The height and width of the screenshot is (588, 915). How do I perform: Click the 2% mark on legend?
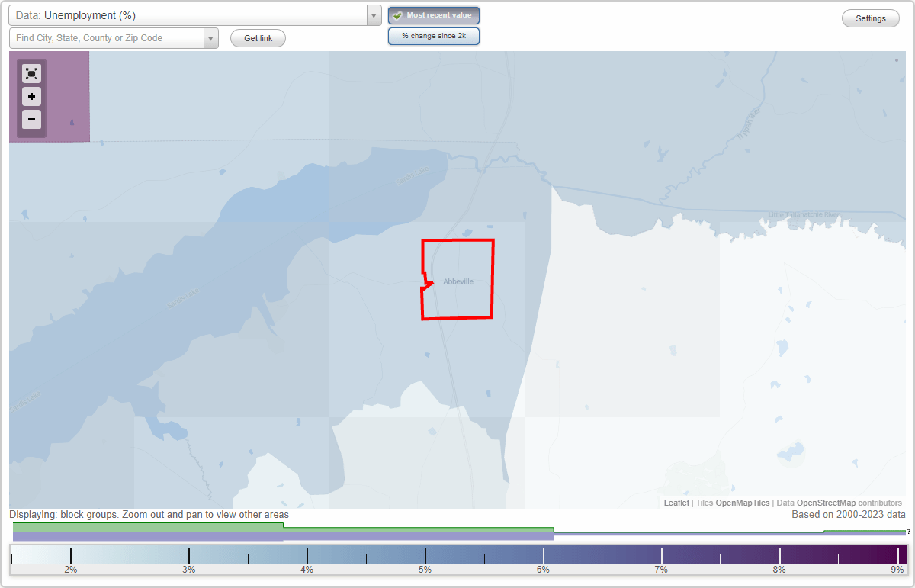point(70,570)
